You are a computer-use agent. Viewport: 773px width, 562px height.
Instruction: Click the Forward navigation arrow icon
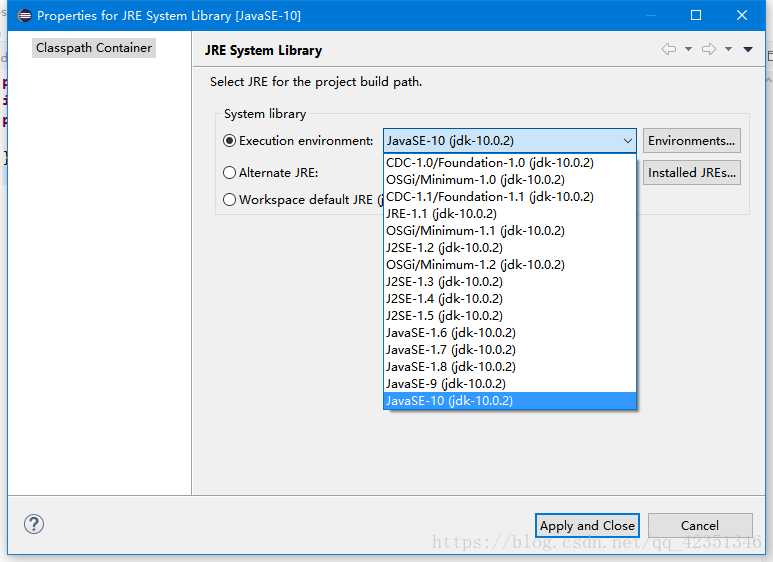point(709,49)
